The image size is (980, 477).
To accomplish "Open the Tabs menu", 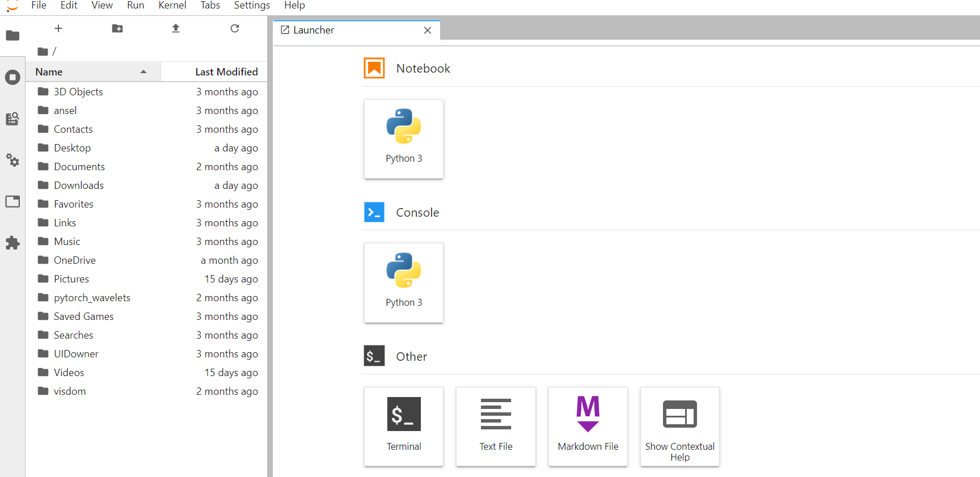I will pos(210,6).
